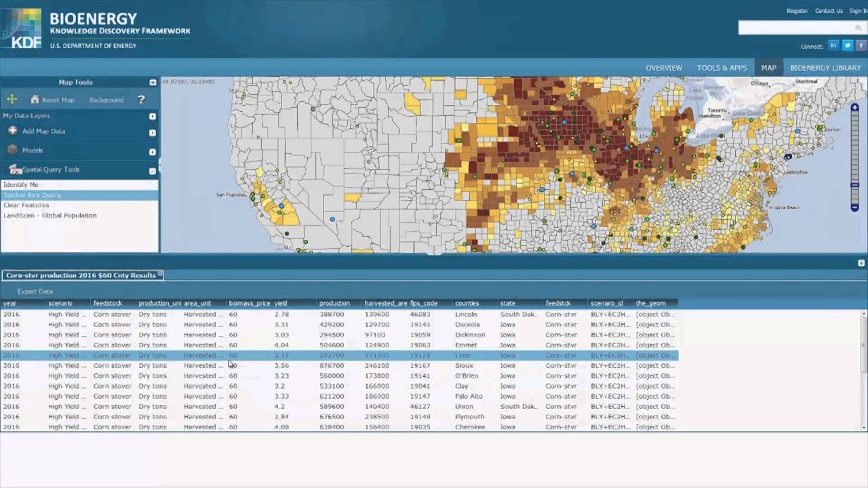
Task: Sort by the scenario_id column header
Action: coord(611,303)
